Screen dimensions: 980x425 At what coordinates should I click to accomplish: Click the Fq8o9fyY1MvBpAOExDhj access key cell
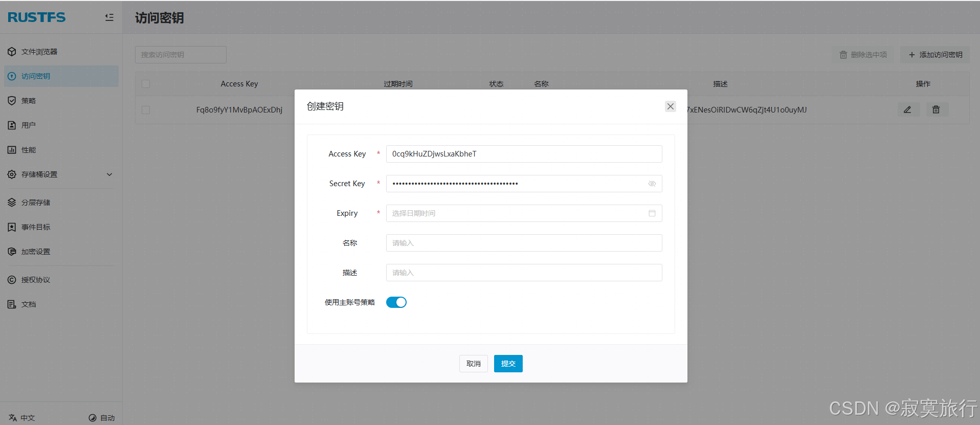(x=239, y=110)
